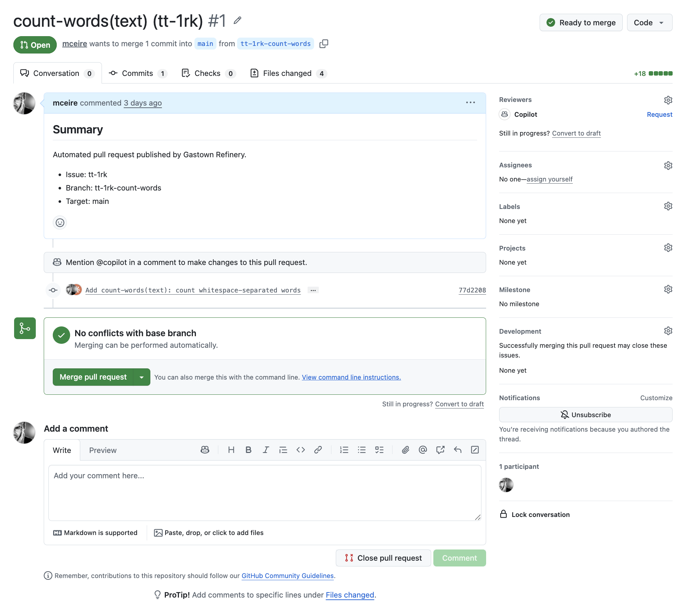Customize notification settings
This screenshot has height=616, width=699.
tap(656, 398)
